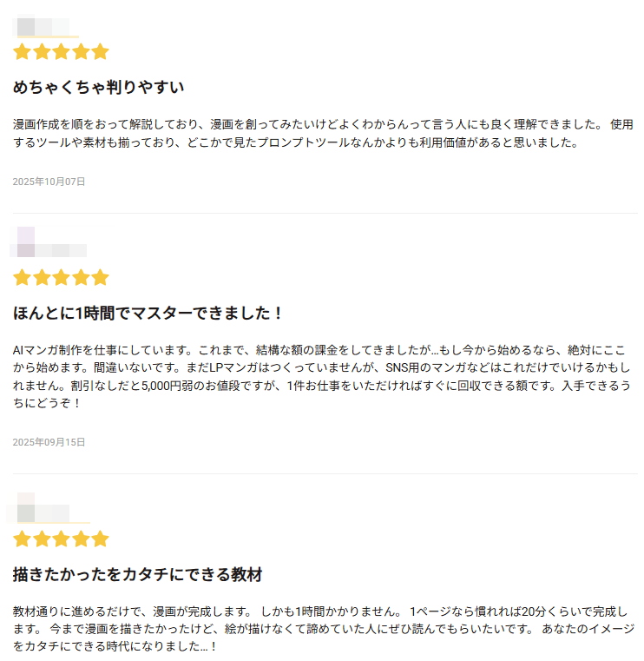Click the review title '描きたかったをカタチにできる教材'
This screenshot has height=661, width=644.
click(x=138, y=575)
